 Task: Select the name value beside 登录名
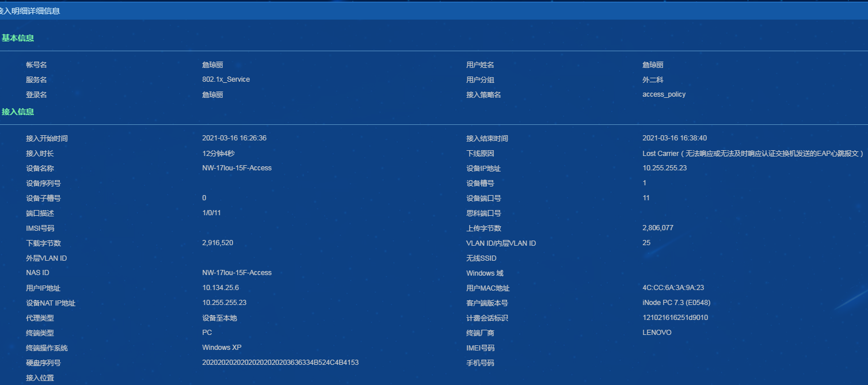coord(212,95)
